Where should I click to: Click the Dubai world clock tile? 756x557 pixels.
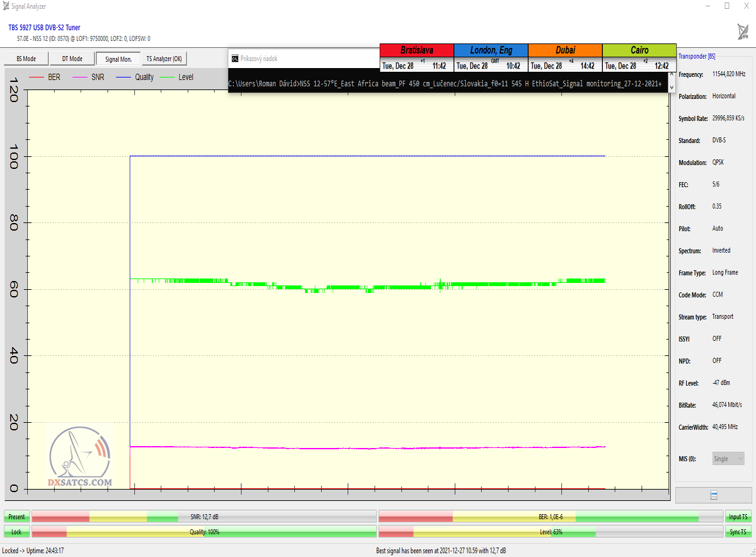(x=565, y=58)
